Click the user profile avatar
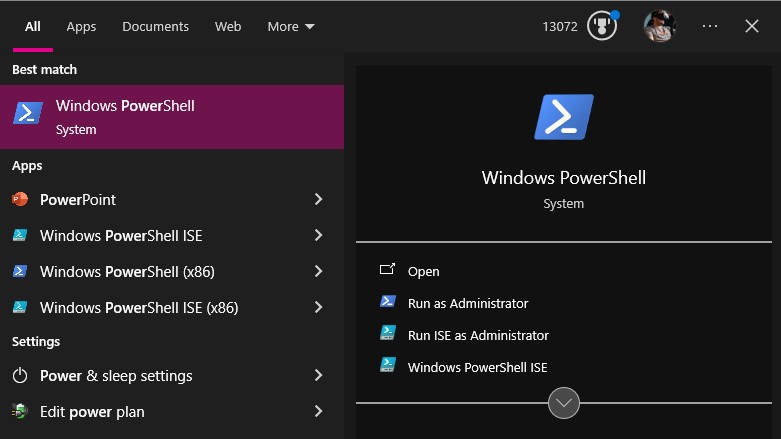This screenshot has height=439, width=781. pos(659,26)
